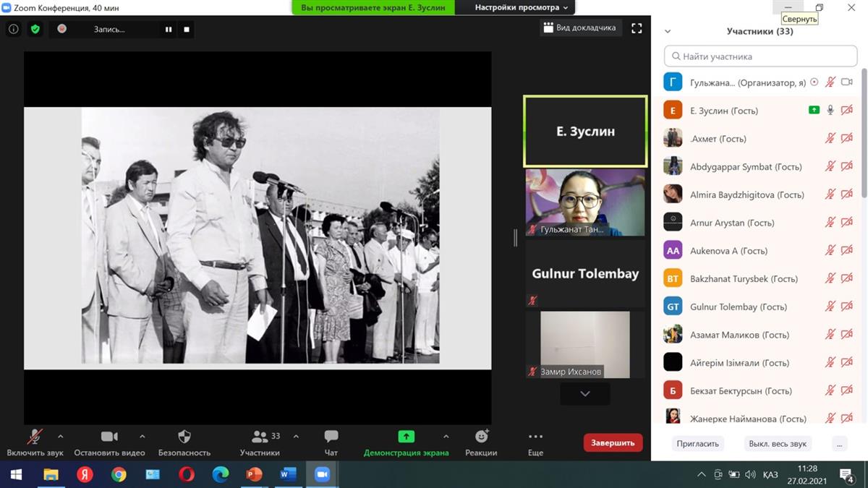
Task: Open Reactions (Реакции) menu
Action: click(x=481, y=442)
